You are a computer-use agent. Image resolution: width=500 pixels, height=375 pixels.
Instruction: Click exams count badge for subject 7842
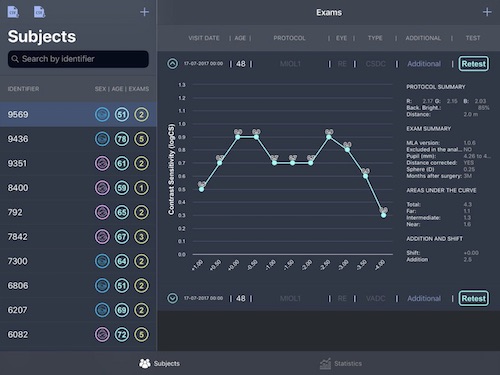(x=141, y=237)
